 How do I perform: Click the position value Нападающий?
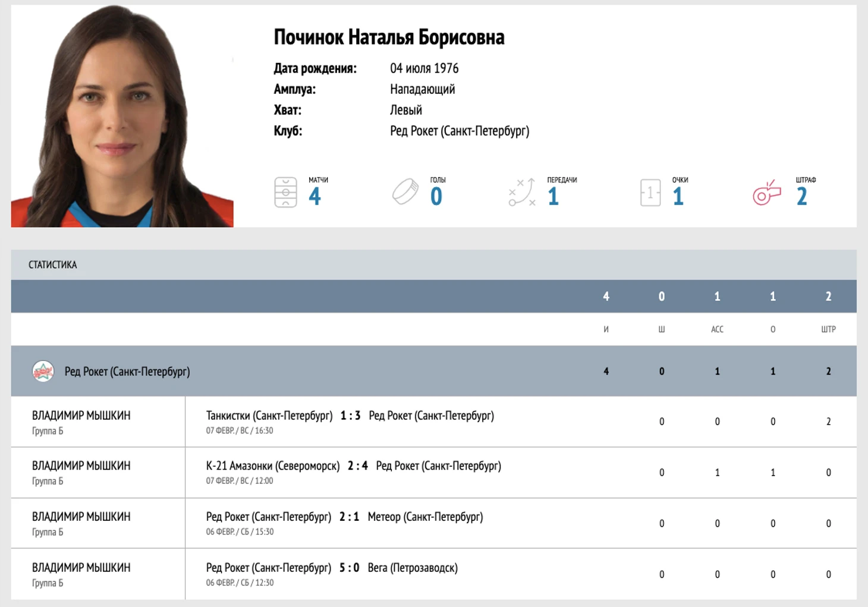(423, 89)
